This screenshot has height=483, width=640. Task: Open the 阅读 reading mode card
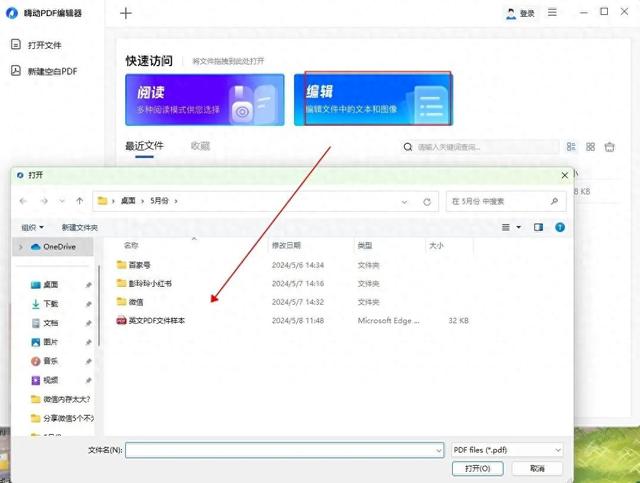(205, 100)
